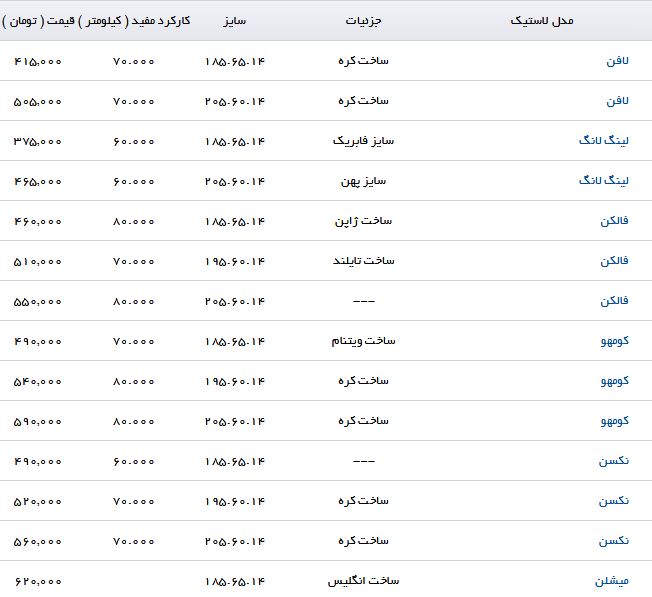
Task: Click mileage 60.000 in the 375,000 row
Action: (133, 142)
